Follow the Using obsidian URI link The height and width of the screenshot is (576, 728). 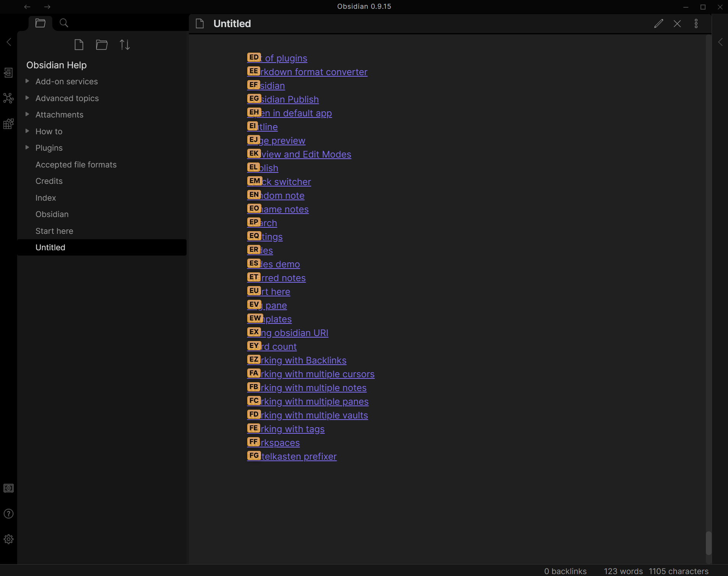[288, 333]
